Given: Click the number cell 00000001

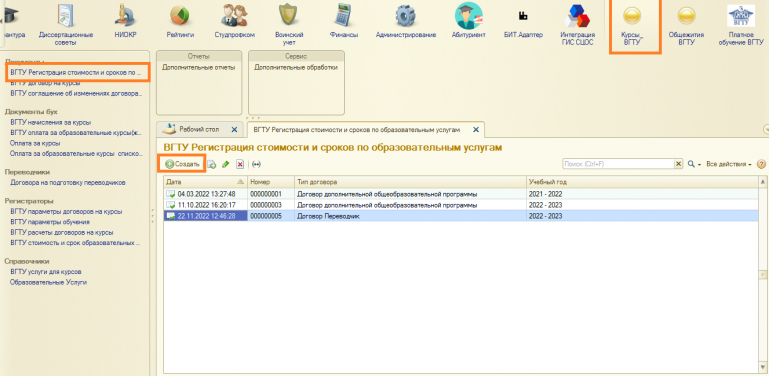Looking at the screenshot, I should [x=271, y=194].
